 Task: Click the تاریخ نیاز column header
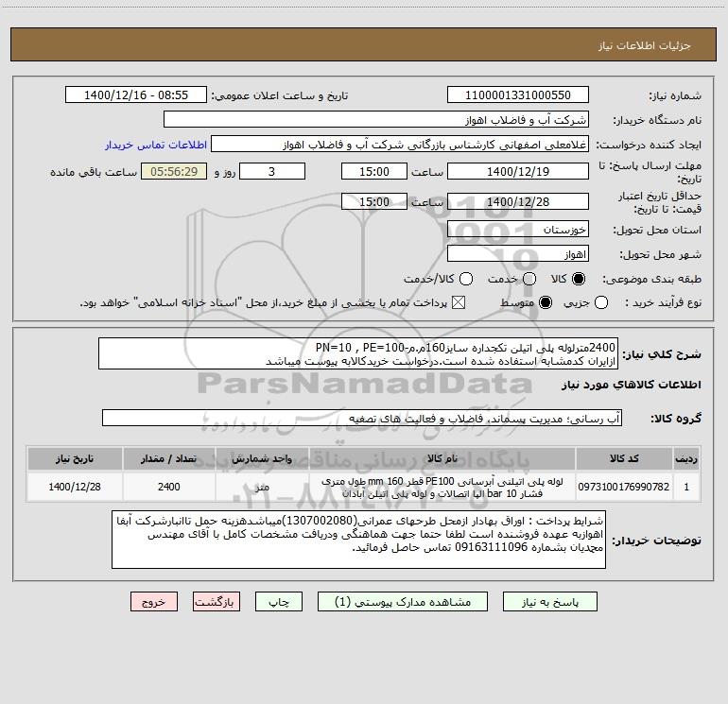[x=75, y=459]
